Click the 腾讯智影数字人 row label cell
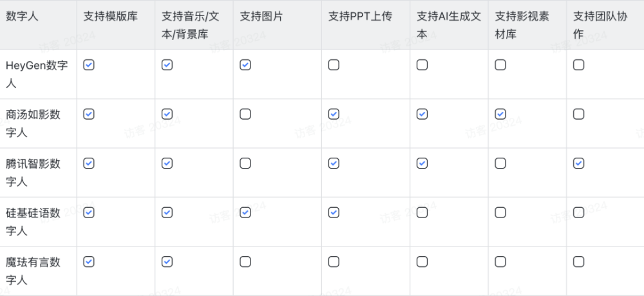This screenshot has height=296, width=644. pos(38,172)
